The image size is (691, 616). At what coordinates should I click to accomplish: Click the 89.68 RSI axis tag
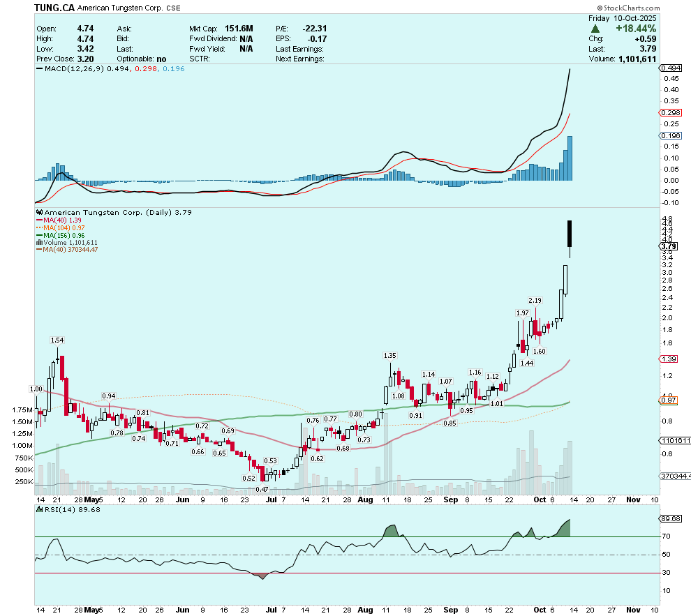[671, 519]
